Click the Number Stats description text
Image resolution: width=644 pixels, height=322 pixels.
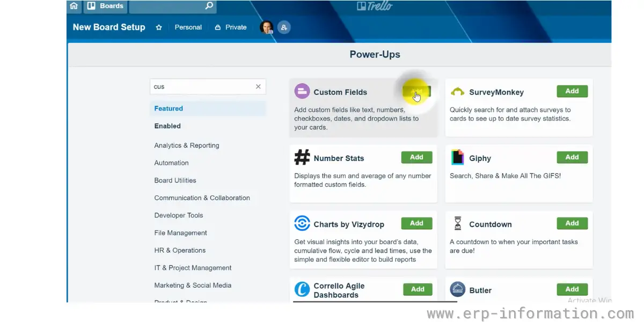coord(363,180)
